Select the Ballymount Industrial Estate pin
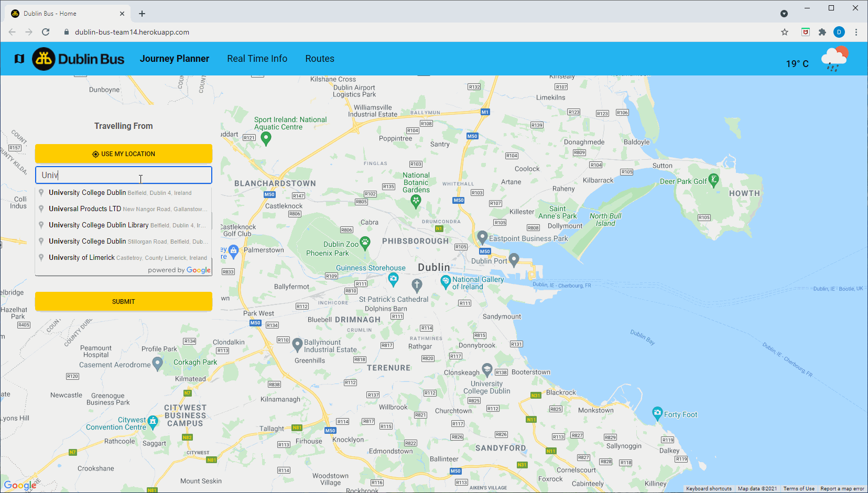Image resolution: width=868 pixels, height=493 pixels. tap(297, 345)
